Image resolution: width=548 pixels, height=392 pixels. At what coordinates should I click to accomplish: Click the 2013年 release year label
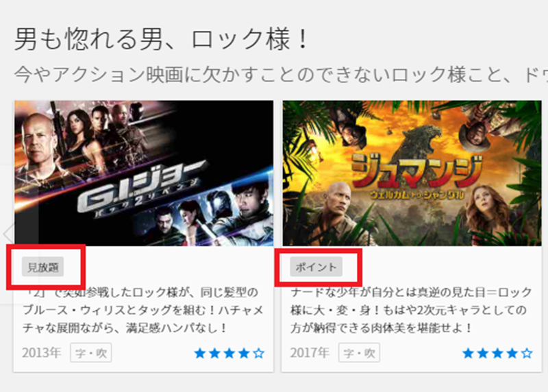click(x=41, y=353)
